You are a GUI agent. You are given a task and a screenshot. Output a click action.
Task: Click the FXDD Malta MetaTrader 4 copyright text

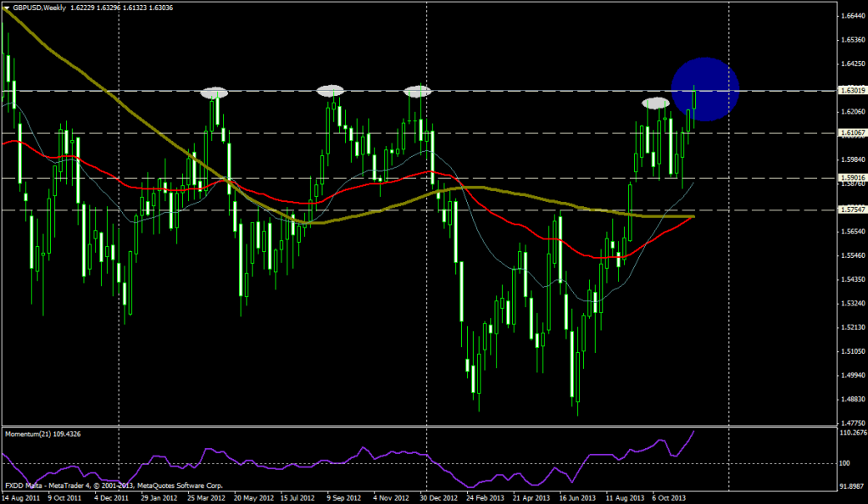coord(102,487)
